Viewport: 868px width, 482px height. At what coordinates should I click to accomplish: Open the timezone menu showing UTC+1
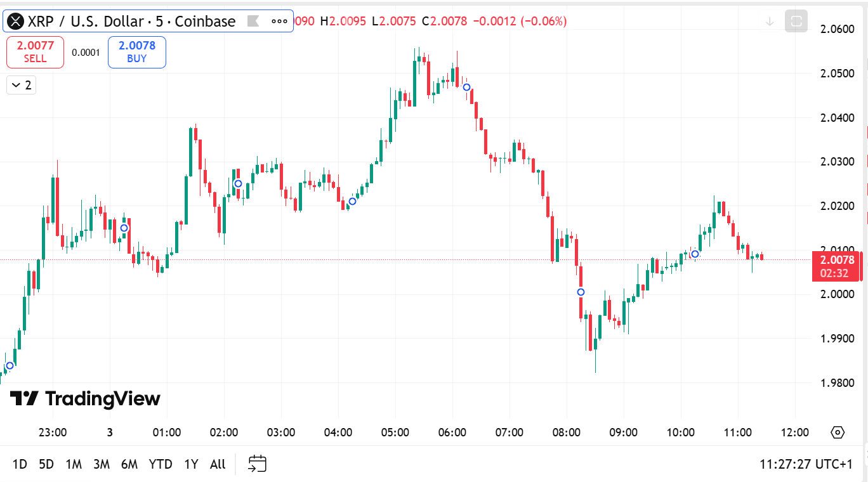pos(806,464)
